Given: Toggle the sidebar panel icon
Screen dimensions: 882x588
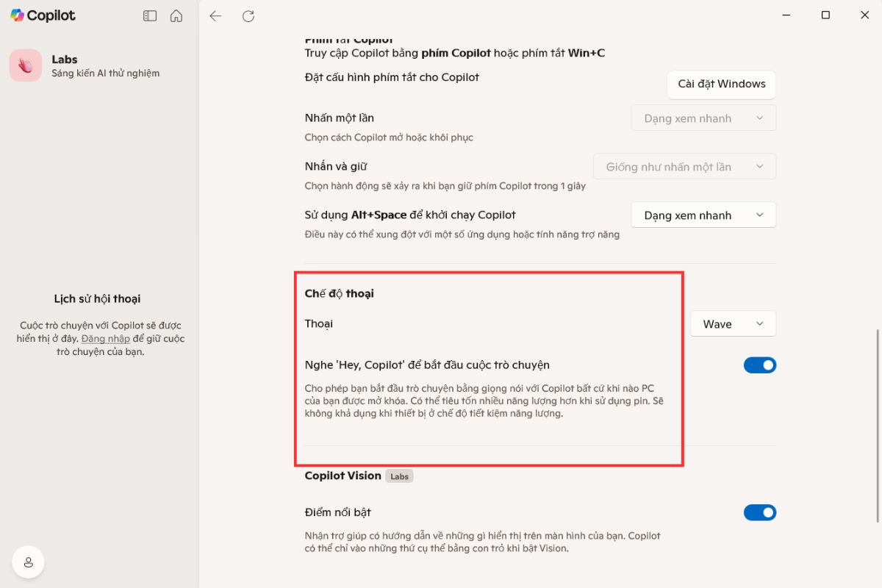Looking at the screenshot, I should (150, 15).
